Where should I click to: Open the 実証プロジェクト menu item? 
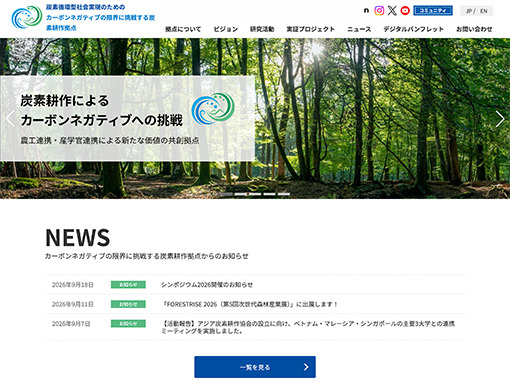click(310, 29)
